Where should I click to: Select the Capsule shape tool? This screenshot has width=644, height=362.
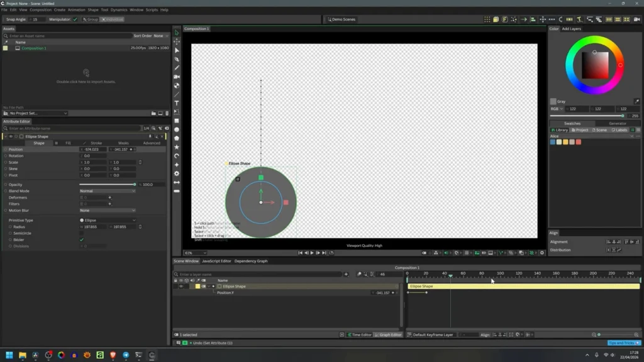[177, 191]
